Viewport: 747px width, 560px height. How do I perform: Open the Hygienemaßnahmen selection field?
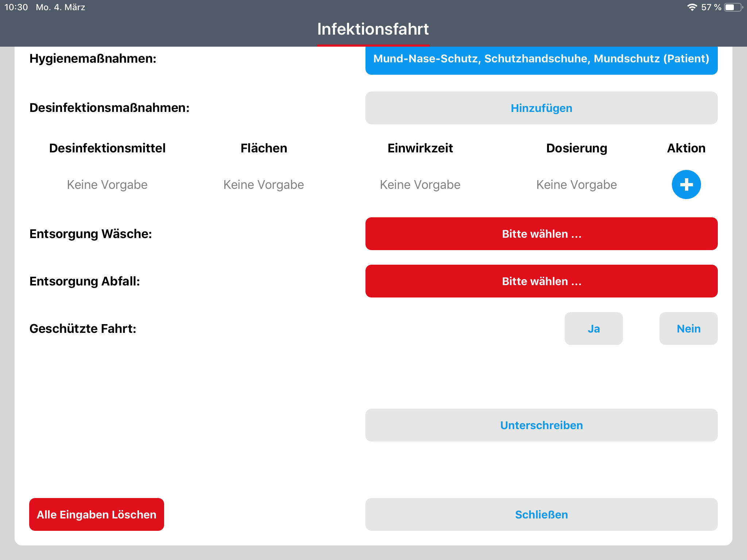click(541, 60)
